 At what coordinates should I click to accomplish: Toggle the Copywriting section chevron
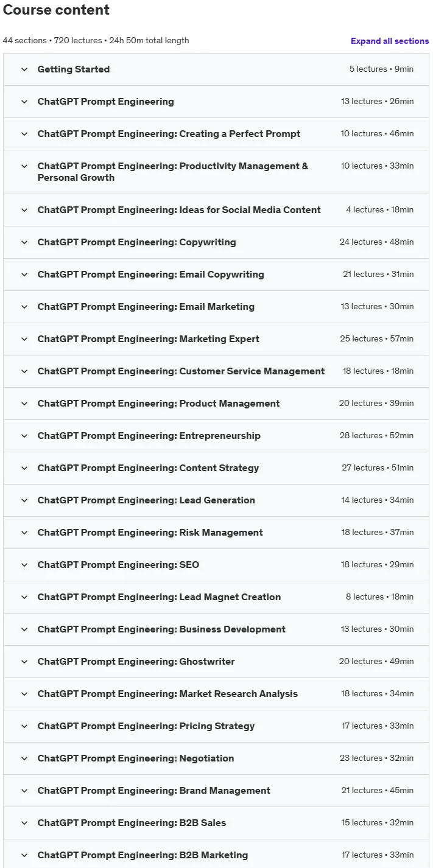click(x=24, y=242)
